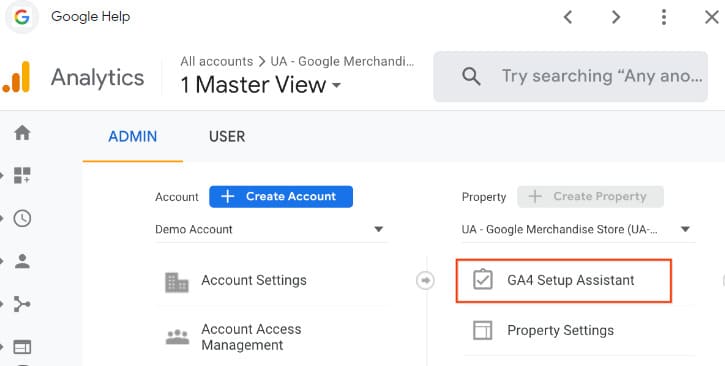This screenshot has height=366, width=725.
Task: Expand the Demo Account dropdown
Action: point(270,229)
